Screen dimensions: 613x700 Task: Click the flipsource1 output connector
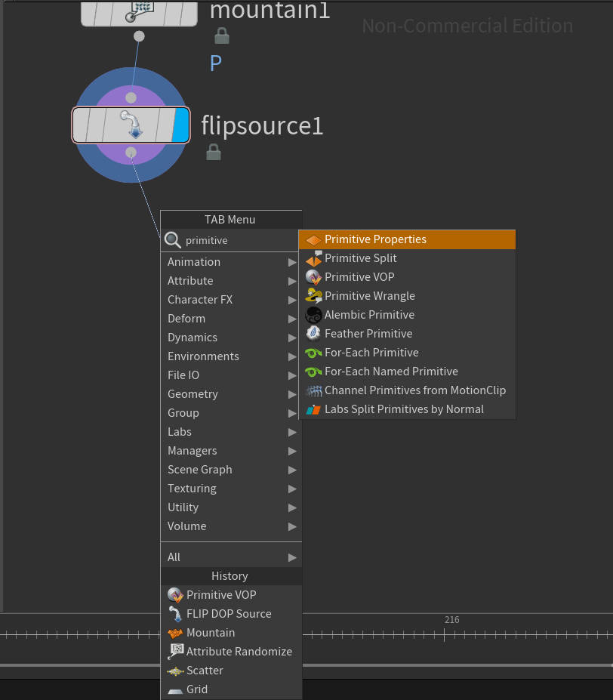tap(131, 153)
